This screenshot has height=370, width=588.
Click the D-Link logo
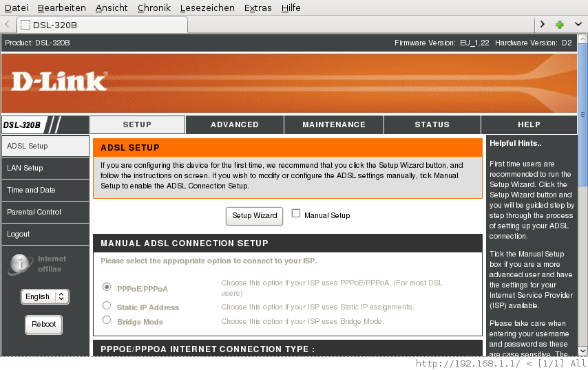click(60, 81)
